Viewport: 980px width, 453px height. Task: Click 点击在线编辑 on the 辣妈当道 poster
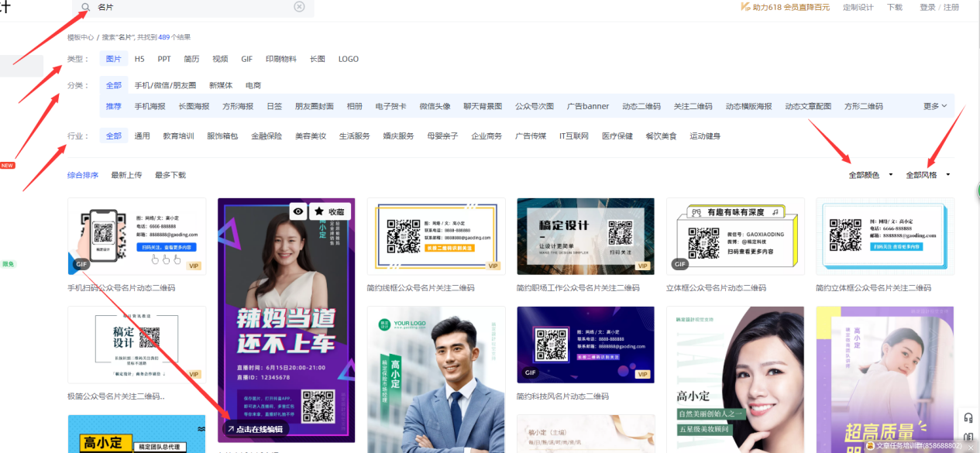pyautogui.click(x=256, y=429)
